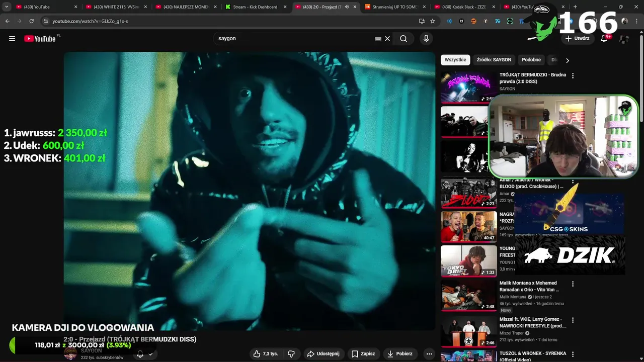
Task: Dislike the video
Action: (x=291, y=354)
